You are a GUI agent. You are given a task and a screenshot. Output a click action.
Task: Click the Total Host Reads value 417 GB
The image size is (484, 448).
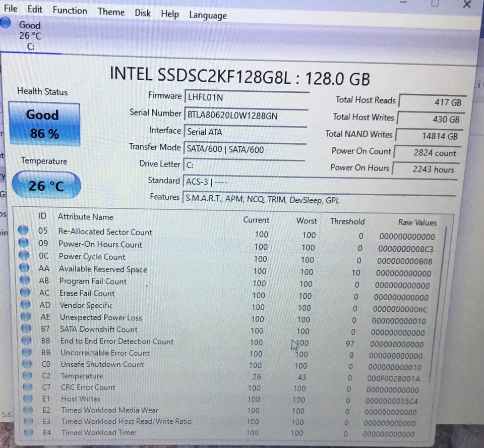point(432,102)
